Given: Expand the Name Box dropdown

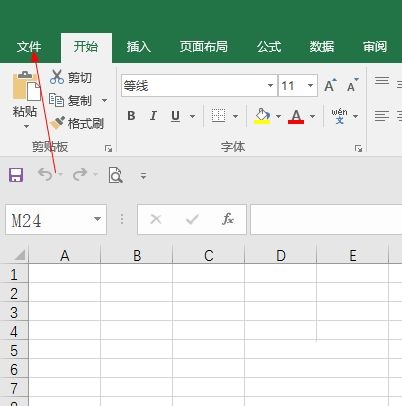Looking at the screenshot, I should pyautogui.click(x=97, y=219).
